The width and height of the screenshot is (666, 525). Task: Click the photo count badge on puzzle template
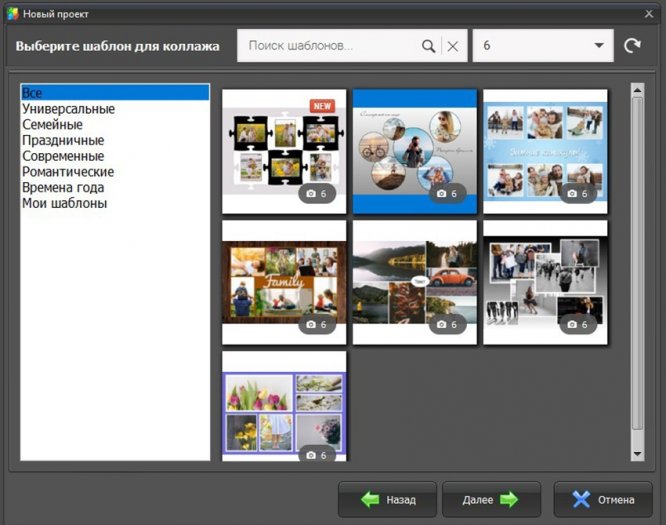(x=316, y=194)
